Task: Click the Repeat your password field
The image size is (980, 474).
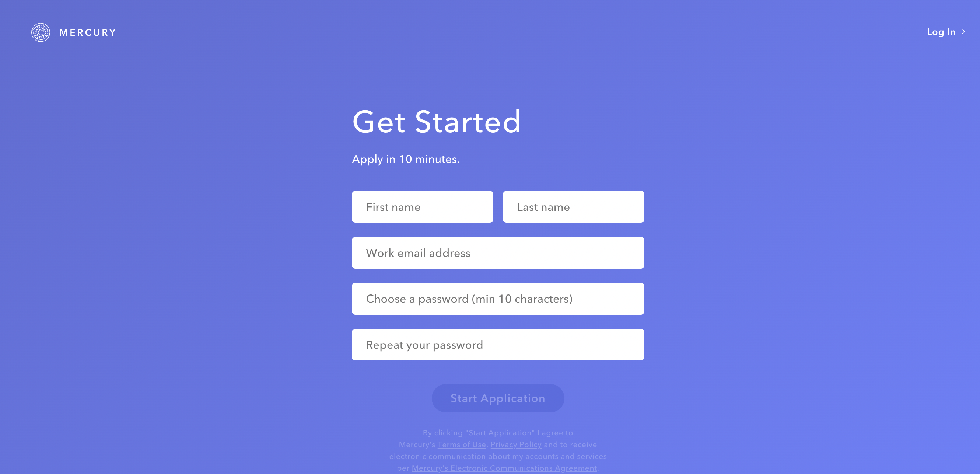Action: [x=497, y=344]
